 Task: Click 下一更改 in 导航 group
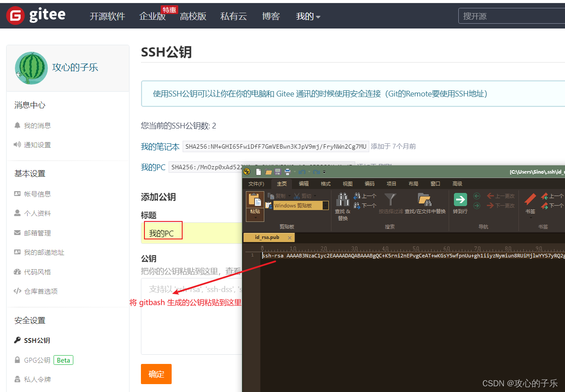[x=500, y=205]
